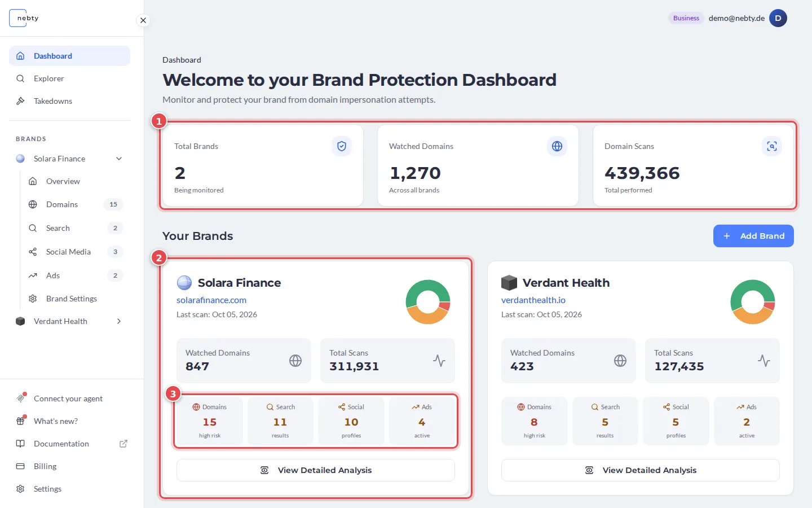Screen dimensions: 812x508
Task: Open Domains under Solara Finance
Action: pos(76,204)
